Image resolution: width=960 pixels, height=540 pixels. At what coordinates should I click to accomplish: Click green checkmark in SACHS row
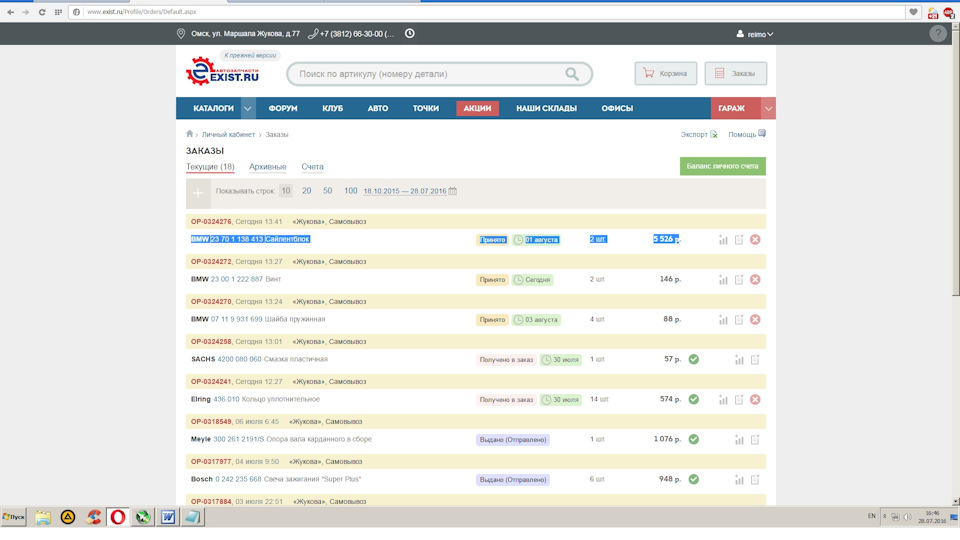(x=694, y=359)
